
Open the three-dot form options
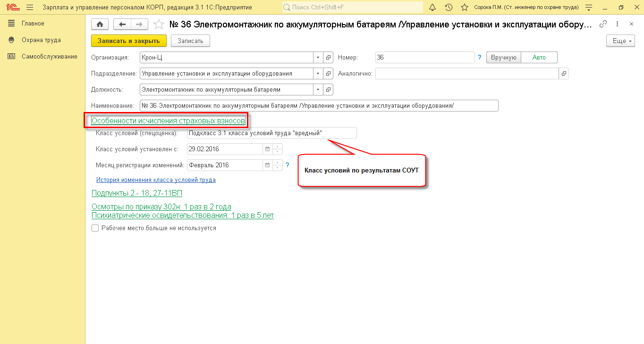[x=618, y=24]
